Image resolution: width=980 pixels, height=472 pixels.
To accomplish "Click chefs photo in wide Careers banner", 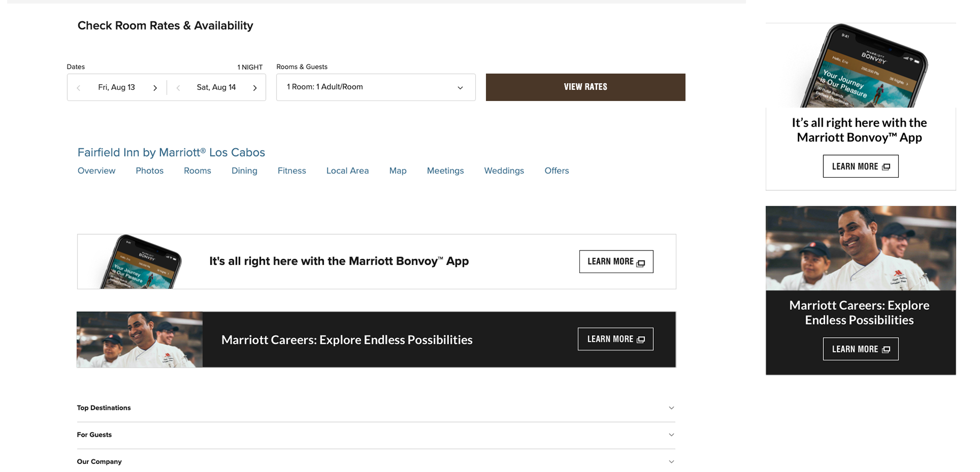I will coord(140,340).
